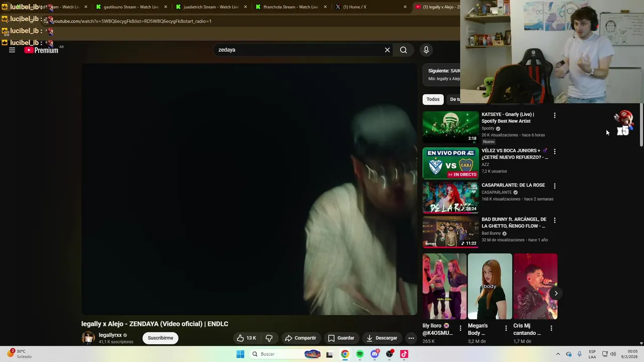Screen dimensions: 644x362
Task: Open the legallyrxx channel name link
Action: (x=110, y=335)
